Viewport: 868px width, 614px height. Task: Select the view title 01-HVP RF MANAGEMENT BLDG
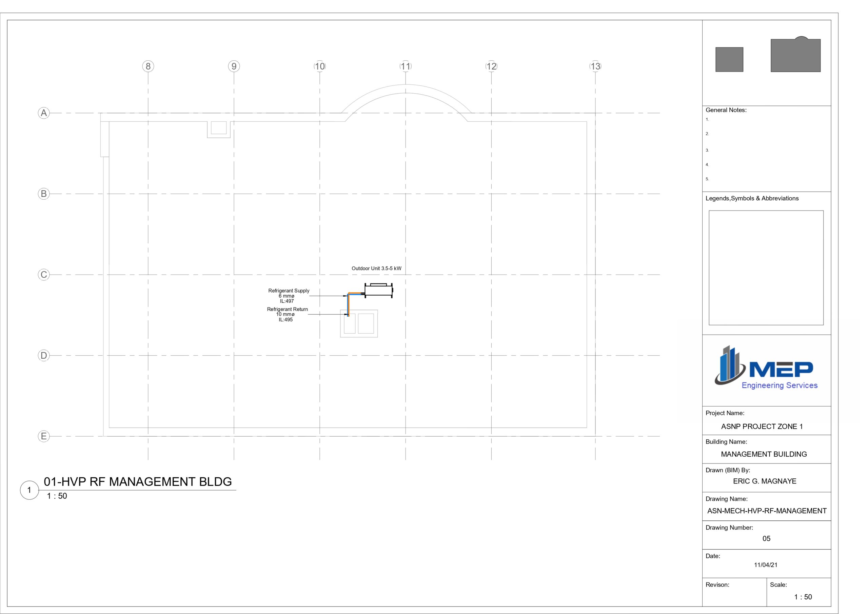(x=138, y=482)
